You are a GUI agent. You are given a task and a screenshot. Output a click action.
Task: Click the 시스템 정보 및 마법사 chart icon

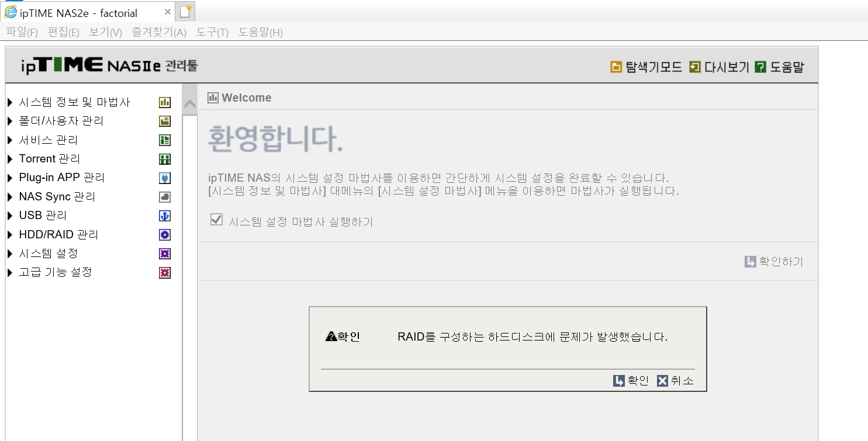click(x=165, y=102)
